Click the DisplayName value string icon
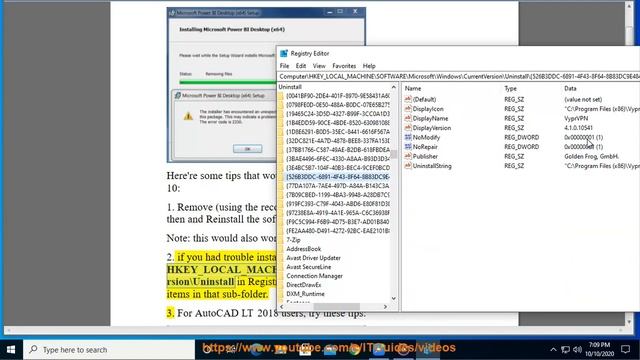 [x=408, y=118]
